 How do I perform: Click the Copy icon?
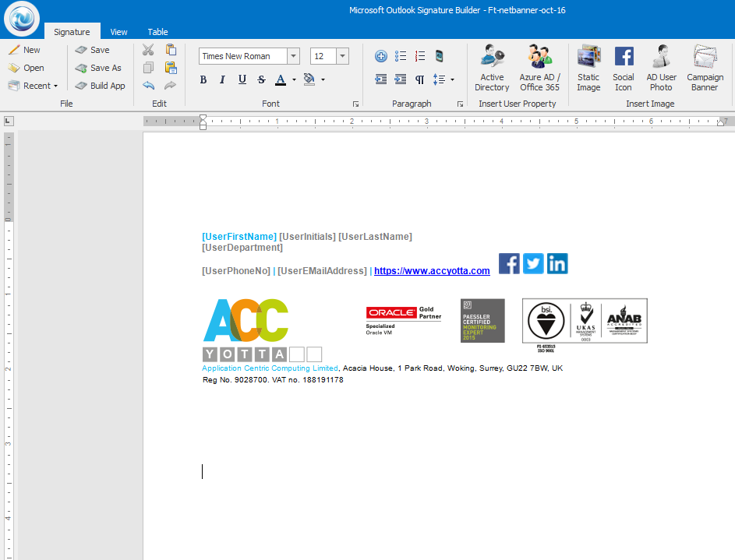[x=148, y=68]
